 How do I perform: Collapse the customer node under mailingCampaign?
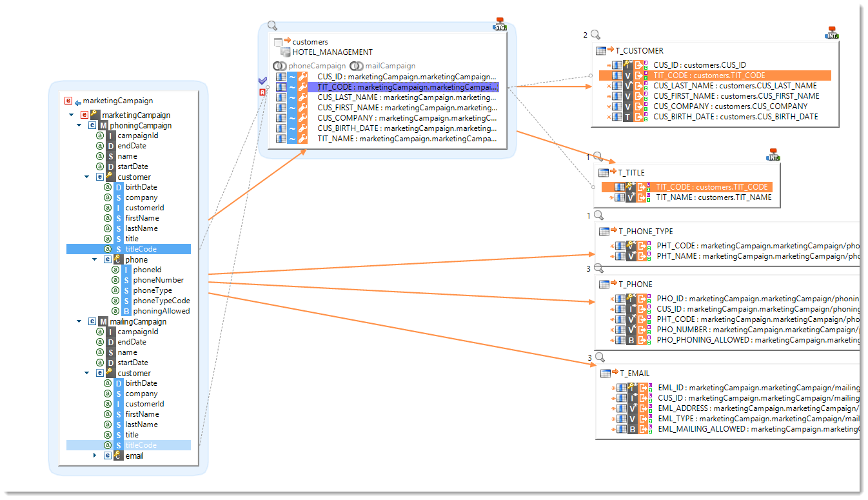pyautogui.click(x=87, y=373)
